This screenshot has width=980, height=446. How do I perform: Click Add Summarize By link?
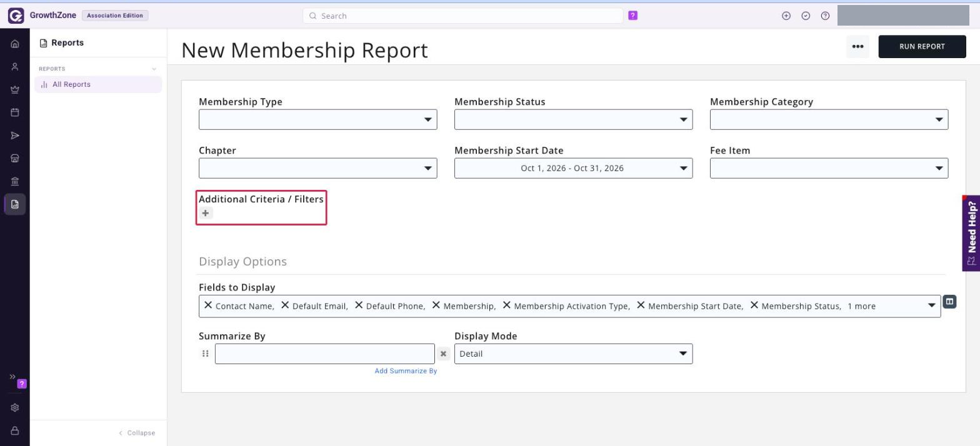(406, 371)
